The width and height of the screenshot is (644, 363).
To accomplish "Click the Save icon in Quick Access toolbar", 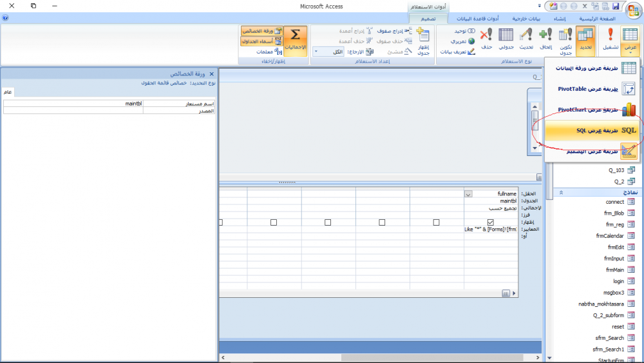I will [x=616, y=6].
